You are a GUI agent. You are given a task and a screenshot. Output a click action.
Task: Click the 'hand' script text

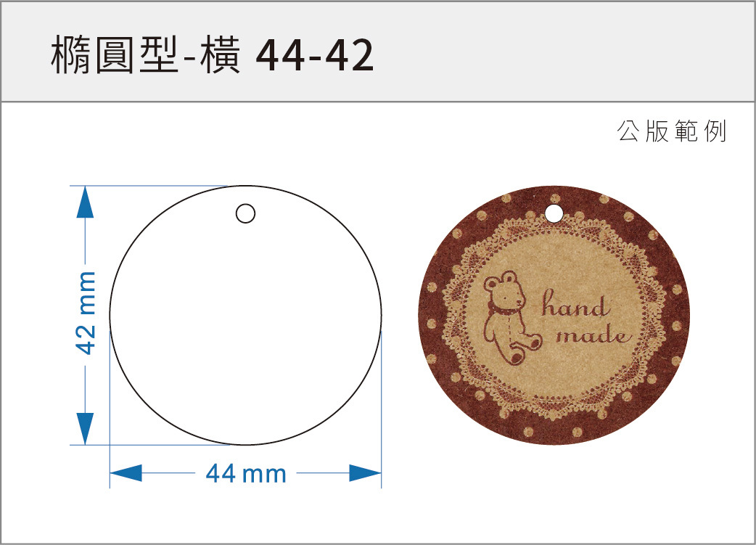pyautogui.click(x=574, y=305)
